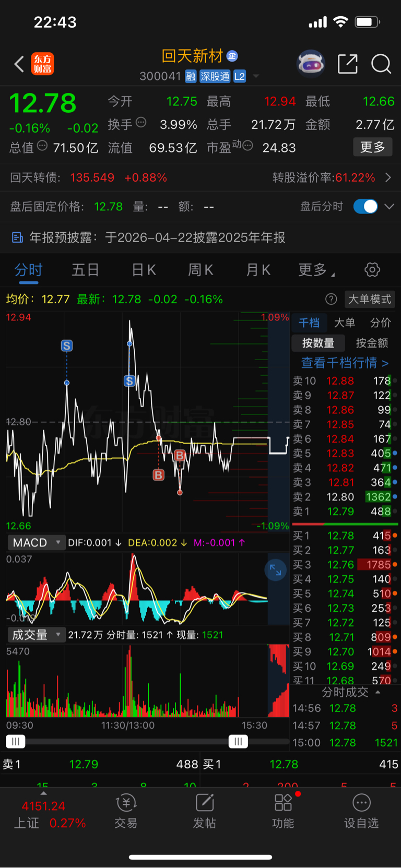
Task: Open the robot assistant avatar
Action: point(311,64)
